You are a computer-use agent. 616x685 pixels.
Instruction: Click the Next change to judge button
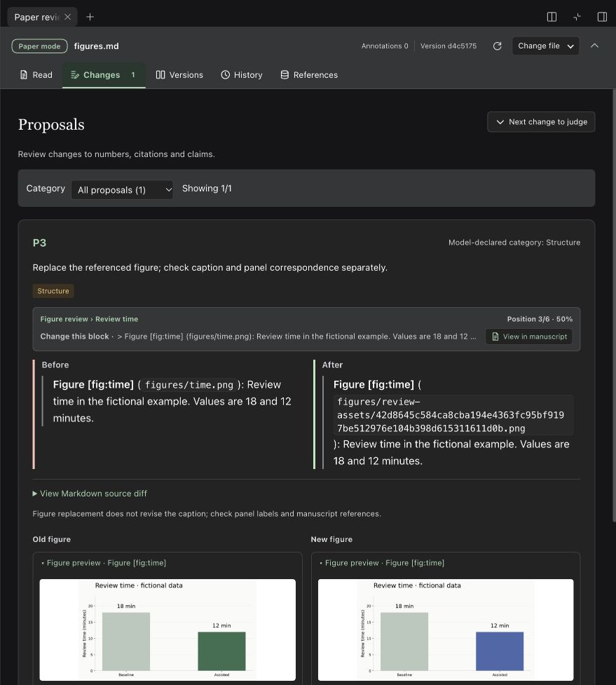541,122
